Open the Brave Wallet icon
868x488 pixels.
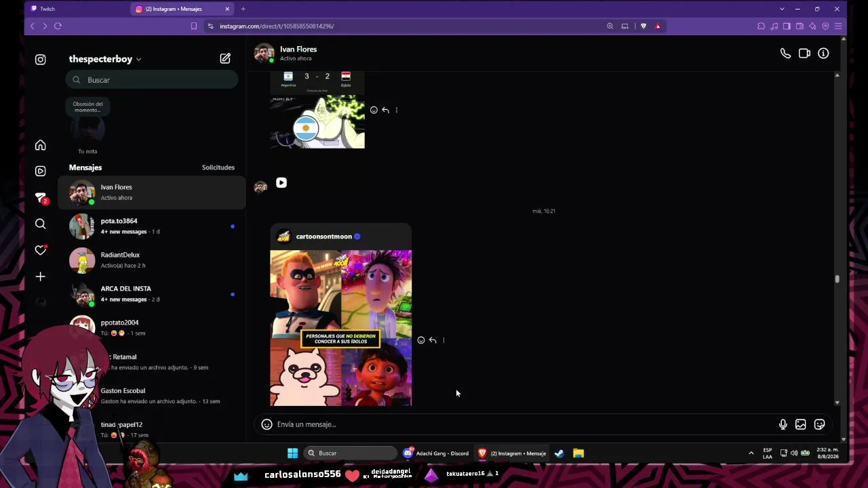[x=800, y=26]
